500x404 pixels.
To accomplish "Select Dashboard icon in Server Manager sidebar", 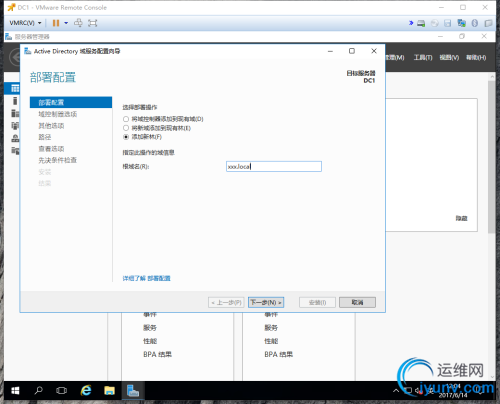I will tap(15, 88).
